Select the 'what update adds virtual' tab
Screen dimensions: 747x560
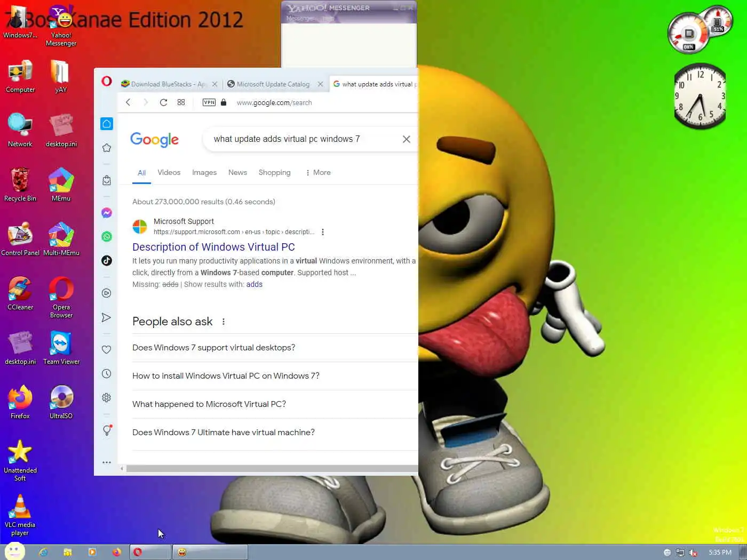click(375, 84)
